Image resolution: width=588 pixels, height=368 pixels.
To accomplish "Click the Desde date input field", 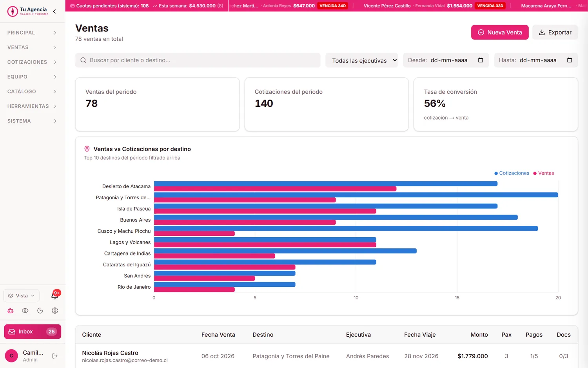I will [x=446, y=60].
